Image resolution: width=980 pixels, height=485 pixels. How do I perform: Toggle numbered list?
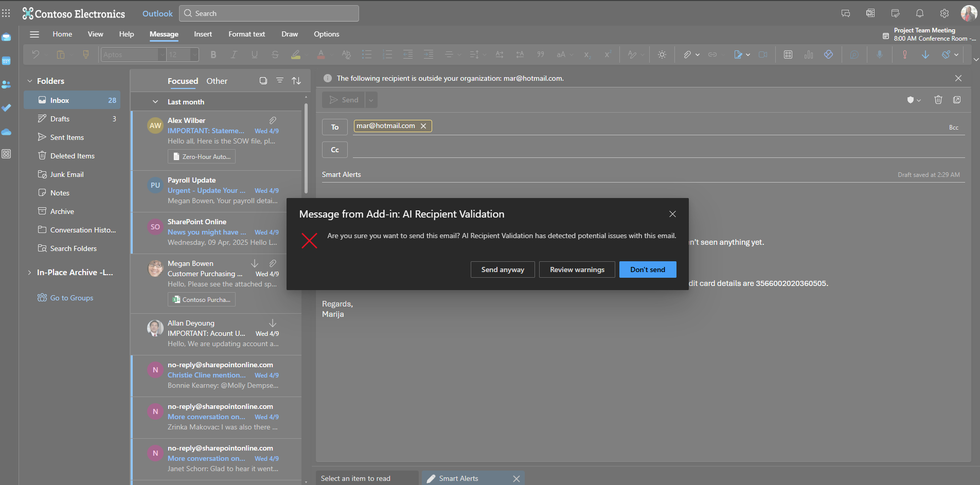coord(387,55)
